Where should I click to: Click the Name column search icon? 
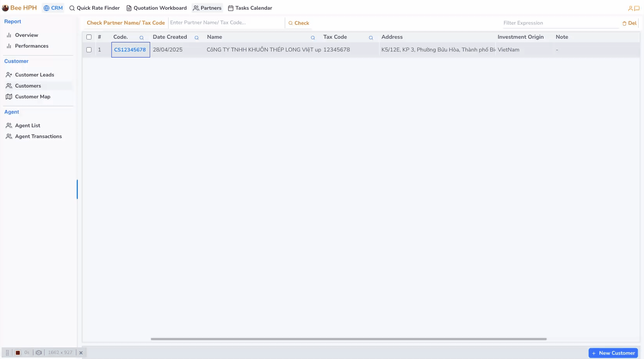tap(313, 38)
